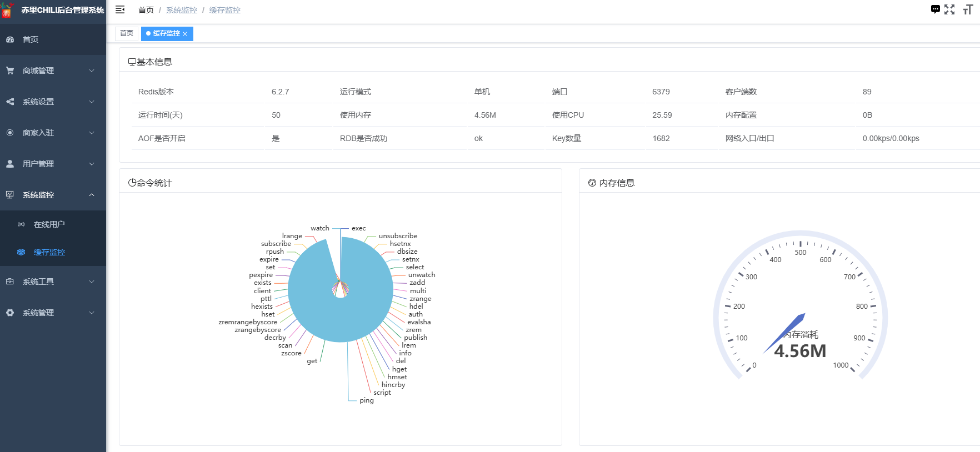Viewport: 980px width, 452px height.
Task: Click the dashboard icon beside 首页
Action: point(10,39)
